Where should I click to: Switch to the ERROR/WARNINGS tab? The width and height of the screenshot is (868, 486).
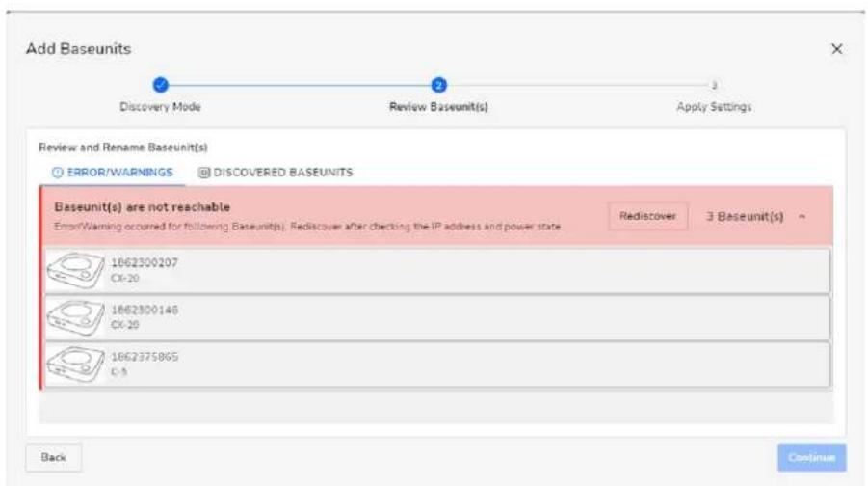click(113, 173)
